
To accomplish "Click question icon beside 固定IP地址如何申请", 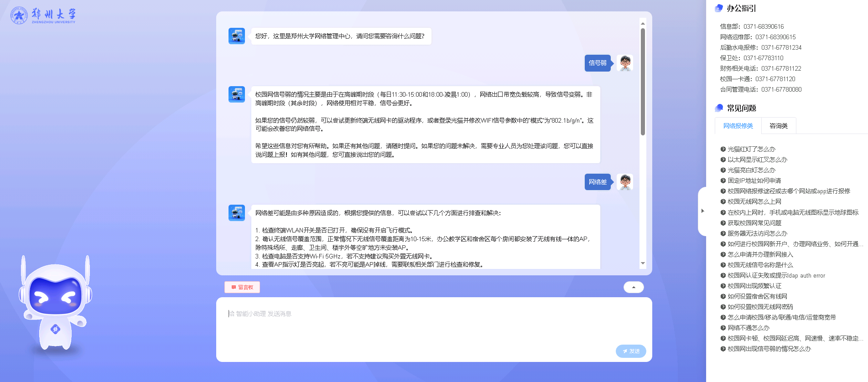I will pyautogui.click(x=723, y=181).
